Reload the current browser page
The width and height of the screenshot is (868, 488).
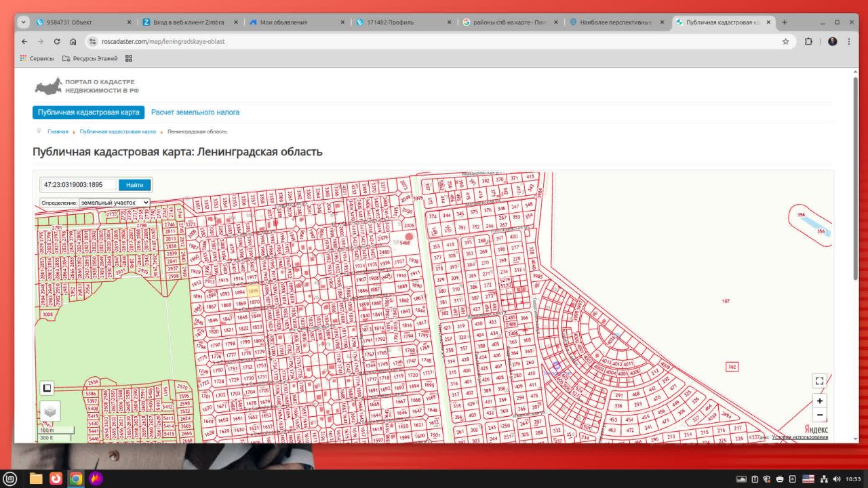tap(57, 41)
